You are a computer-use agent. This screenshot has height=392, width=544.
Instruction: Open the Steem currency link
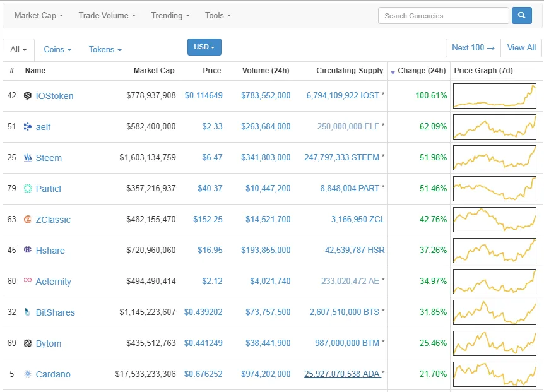(49, 158)
